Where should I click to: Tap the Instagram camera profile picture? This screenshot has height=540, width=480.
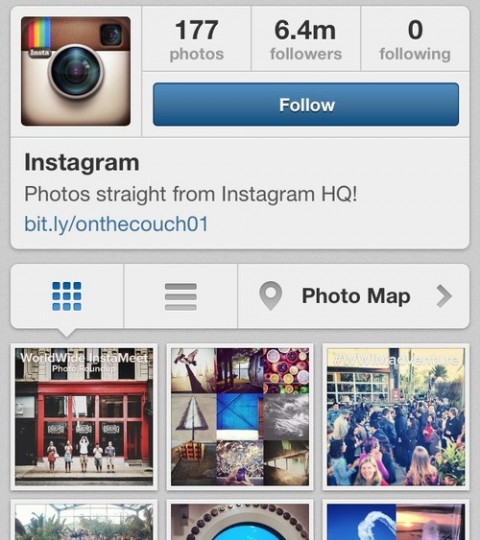pos(76,71)
